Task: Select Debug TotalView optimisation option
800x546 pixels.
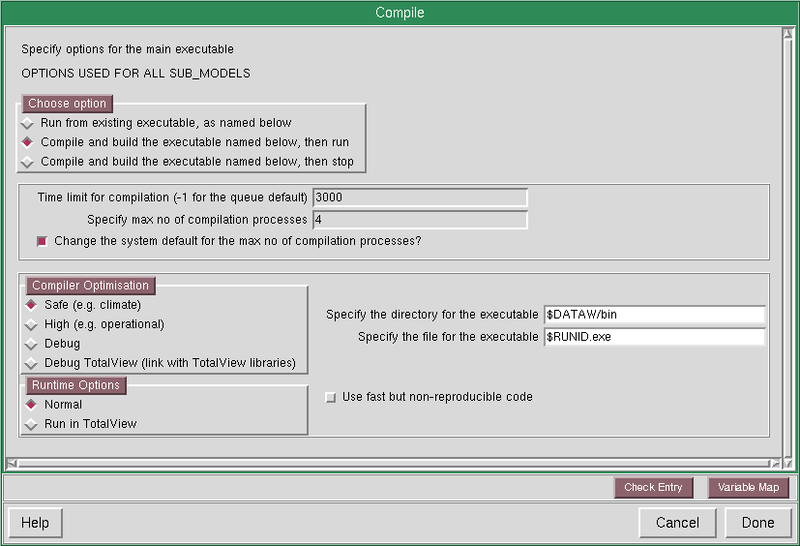Action: coord(160,363)
